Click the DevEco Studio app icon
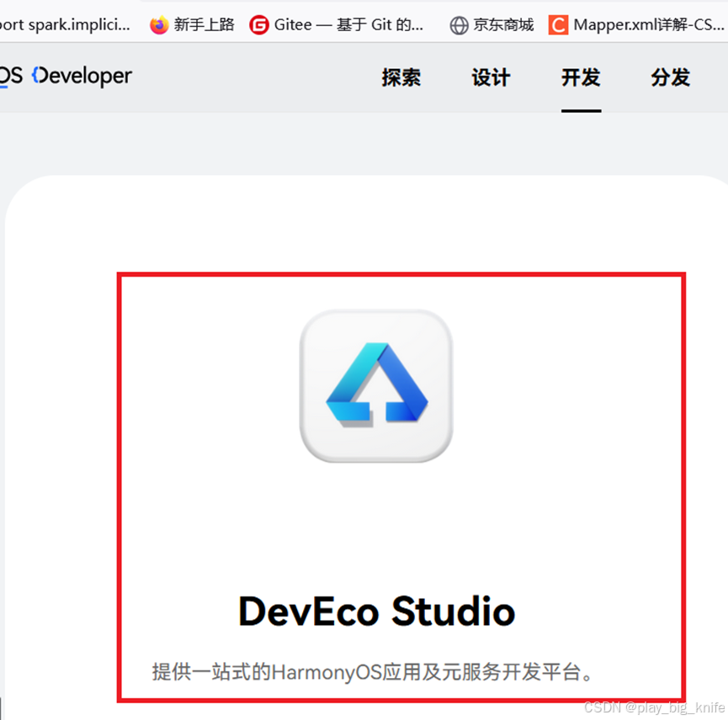728x720 pixels. (376, 386)
